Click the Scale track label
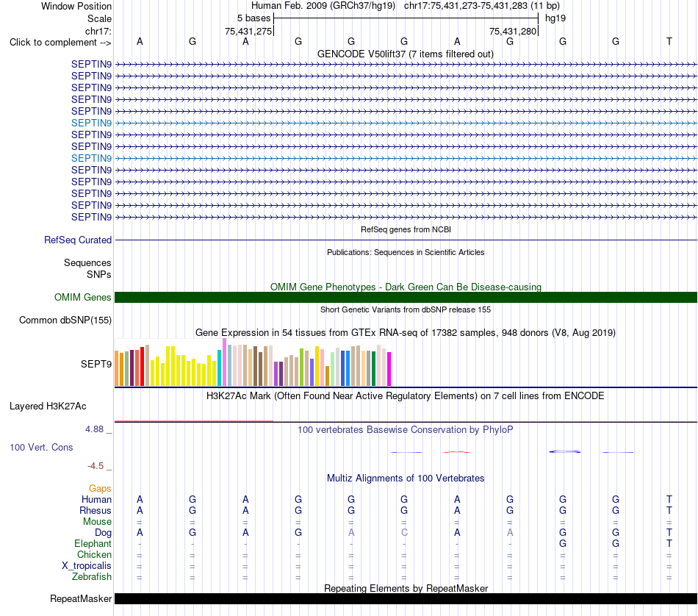The height and width of the screenshot is (616, 698). tap(99, 18)
